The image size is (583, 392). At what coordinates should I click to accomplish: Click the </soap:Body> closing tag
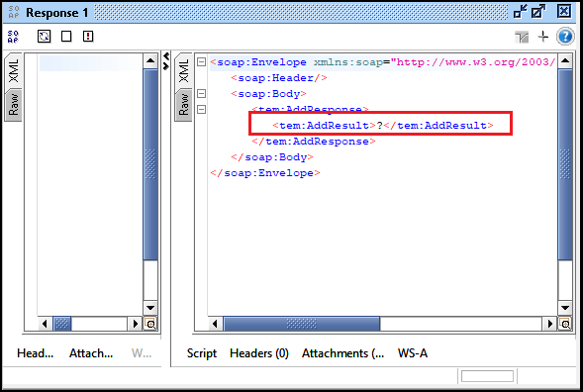[x=272, y=157]
